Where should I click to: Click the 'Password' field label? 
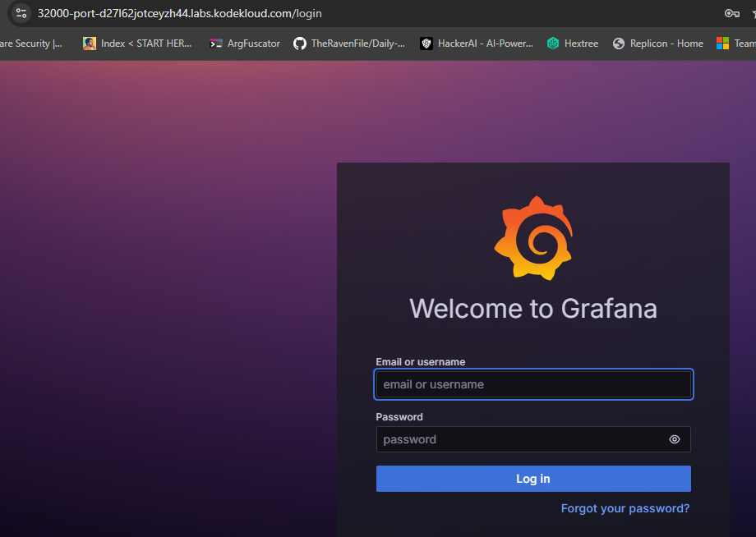(x=399, y=417)
